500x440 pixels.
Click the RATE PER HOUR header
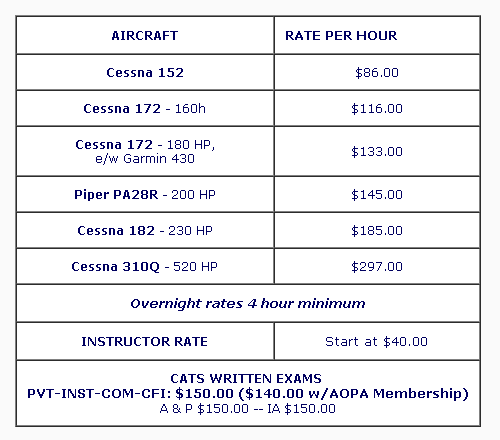tap(341, 36)
